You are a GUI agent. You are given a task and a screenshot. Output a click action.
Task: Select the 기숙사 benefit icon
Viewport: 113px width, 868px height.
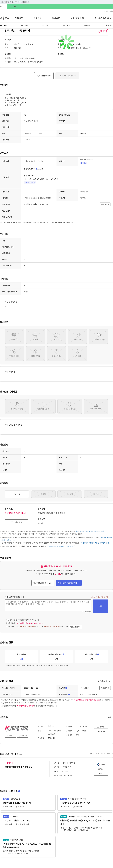pyautogui.click(x=35, y=337)
